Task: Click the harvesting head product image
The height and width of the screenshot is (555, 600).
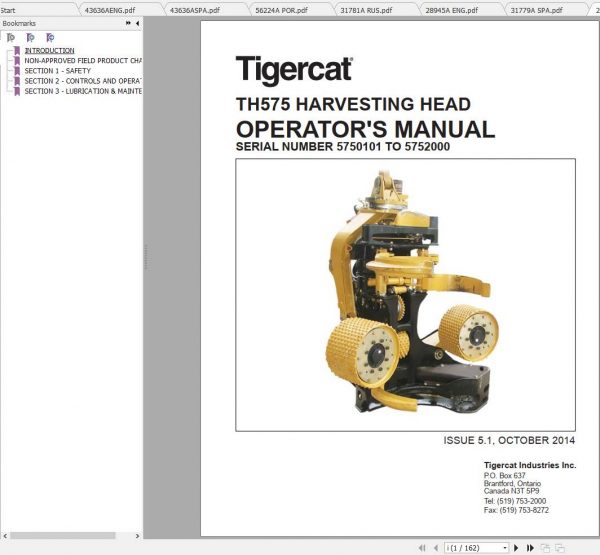Action: 411,293
